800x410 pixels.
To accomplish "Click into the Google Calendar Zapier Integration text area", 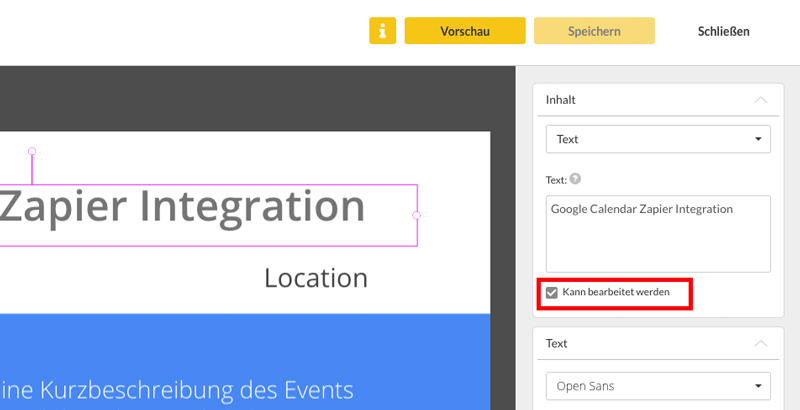I will [x=658, y=234].
